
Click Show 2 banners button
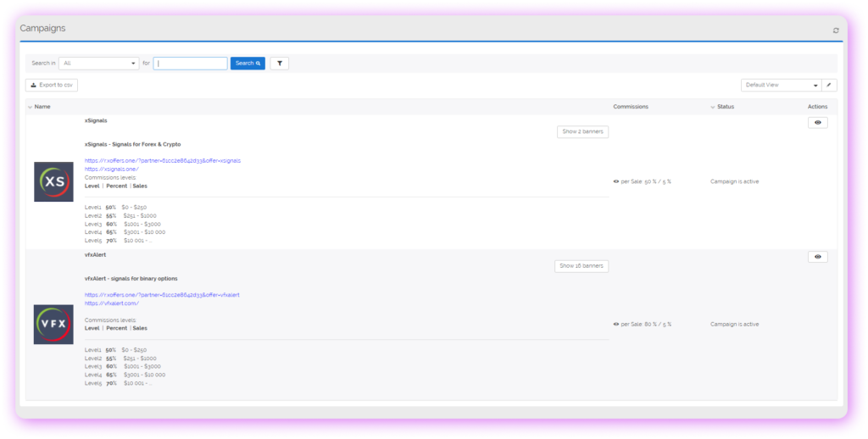point(583,131)
